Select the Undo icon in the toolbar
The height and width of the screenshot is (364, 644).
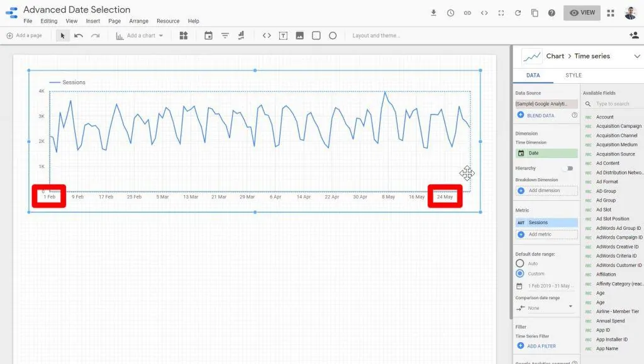tap(78, 35)
